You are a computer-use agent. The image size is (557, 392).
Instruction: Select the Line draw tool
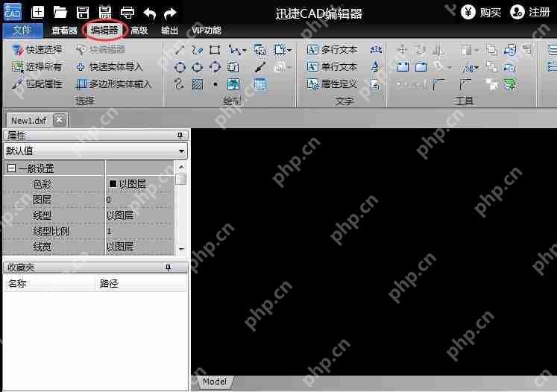(x=180, y=50)
